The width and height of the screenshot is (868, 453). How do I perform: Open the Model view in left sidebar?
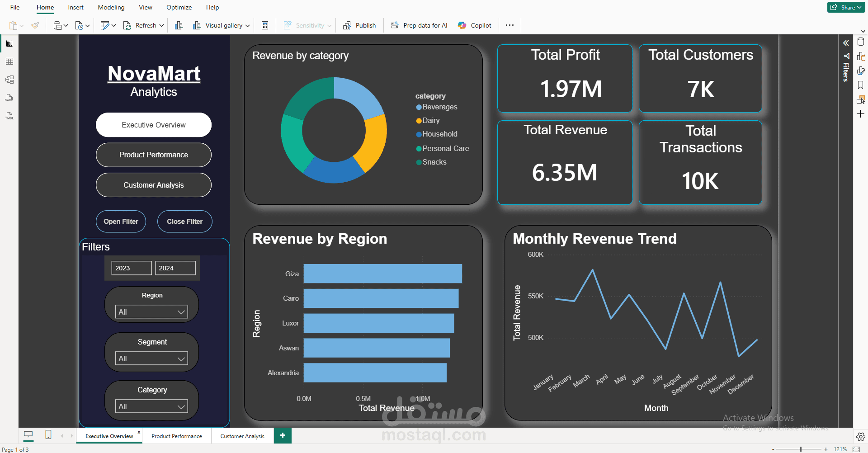pos(9,80)
